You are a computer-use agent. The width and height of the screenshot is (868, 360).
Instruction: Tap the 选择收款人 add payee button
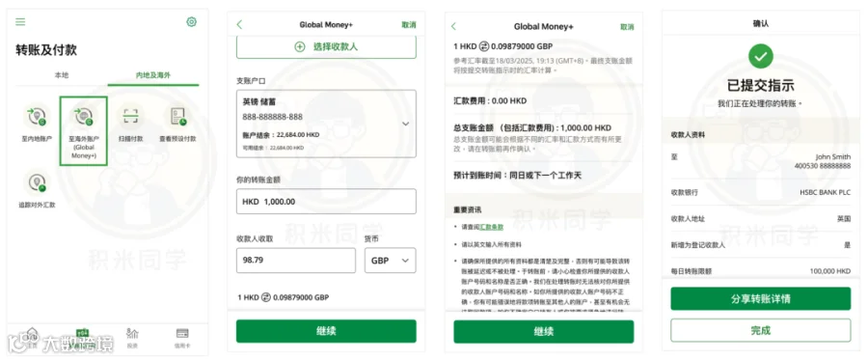click(x=326, y=47)
